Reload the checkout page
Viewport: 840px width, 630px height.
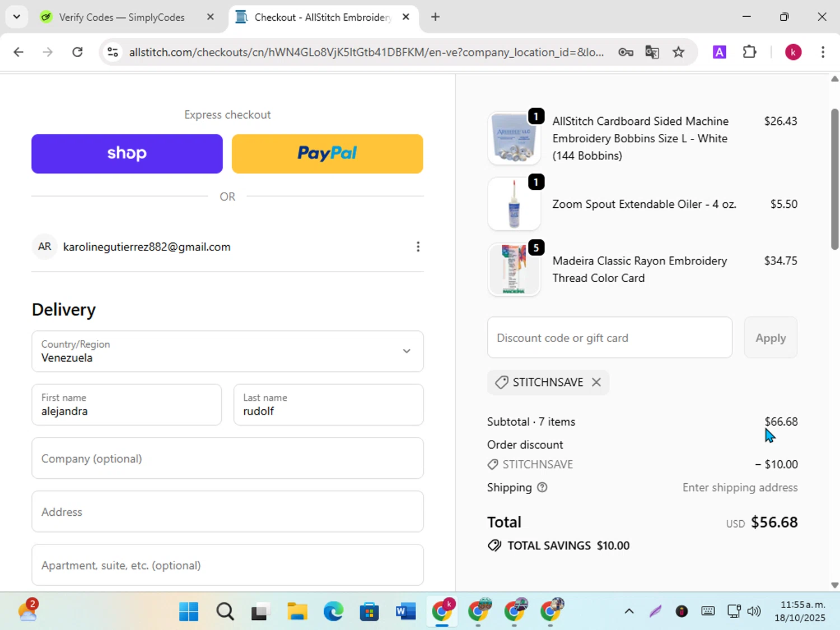(77, 52)
